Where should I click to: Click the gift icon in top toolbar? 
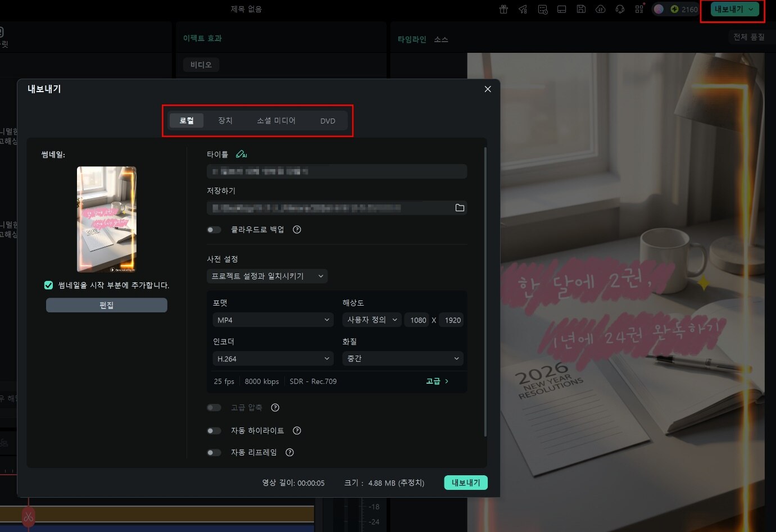[x=503, y=10]
